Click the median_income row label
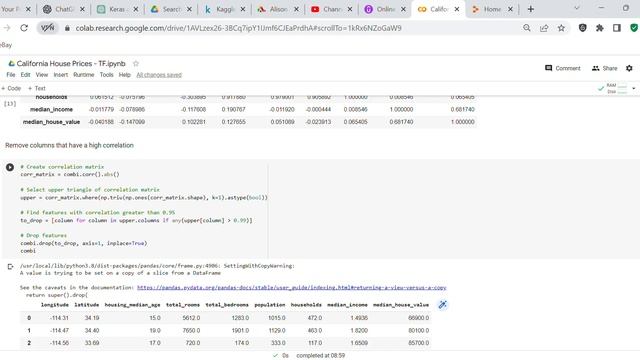The width and height of the screenshot is (640, 360). [51, 109]
